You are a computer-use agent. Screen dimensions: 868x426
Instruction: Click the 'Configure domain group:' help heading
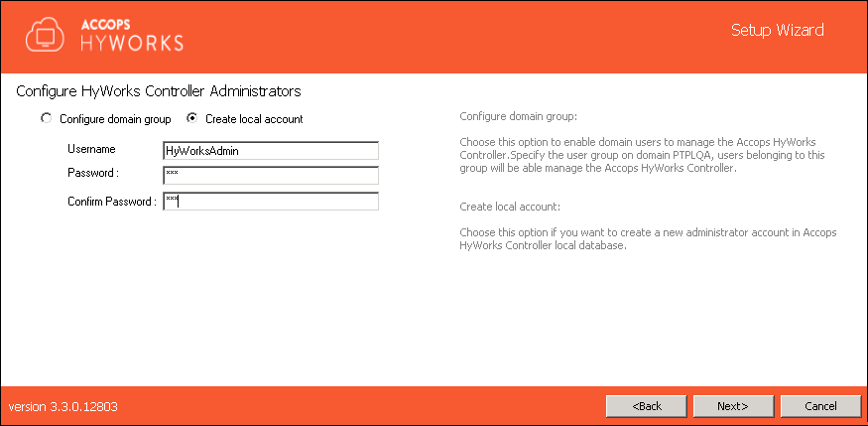coord(519,117)
